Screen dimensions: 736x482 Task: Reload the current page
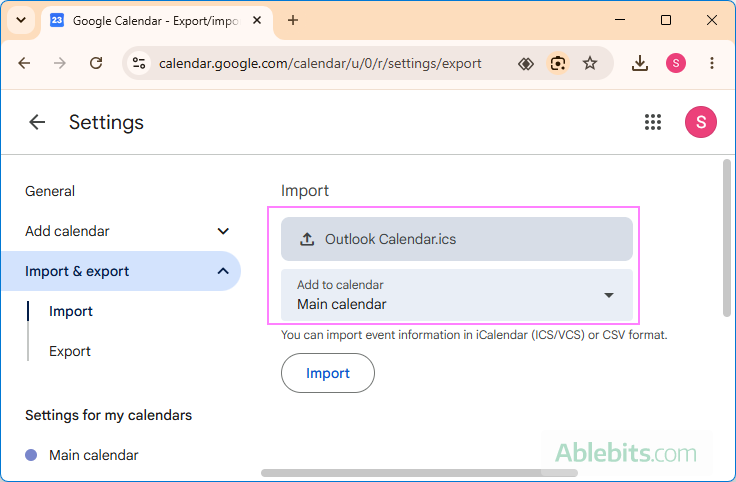[96, 63]
